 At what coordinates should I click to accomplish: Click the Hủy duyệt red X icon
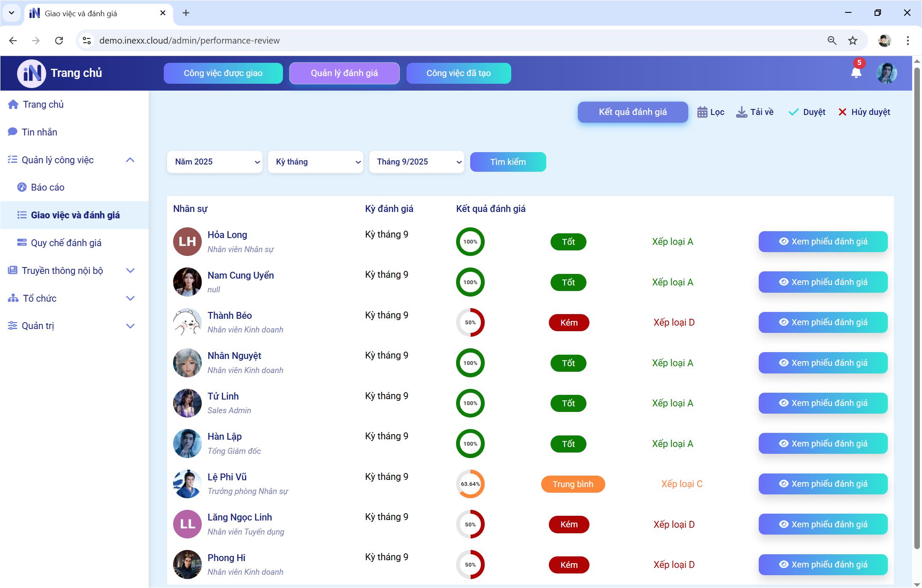pyautogui.click(x=842, y=112)
